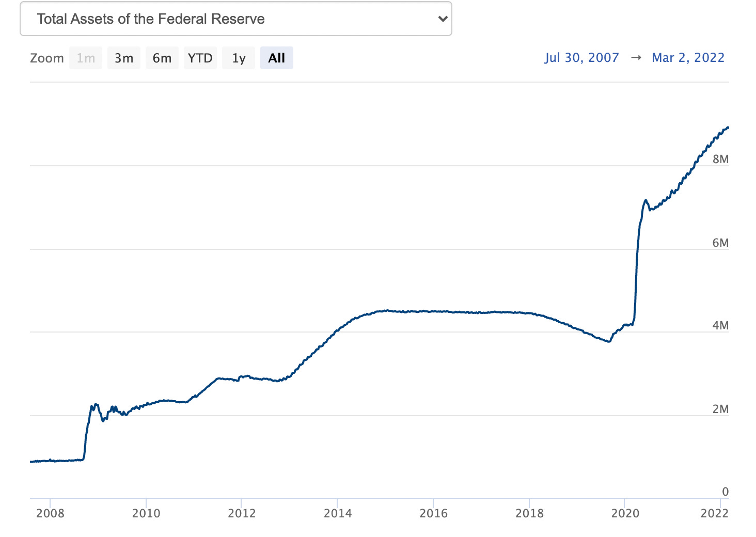Viewport: 756px width, 537px height.
Task: Click the 2014 label on the x-axis
Action: coord(338,514)
